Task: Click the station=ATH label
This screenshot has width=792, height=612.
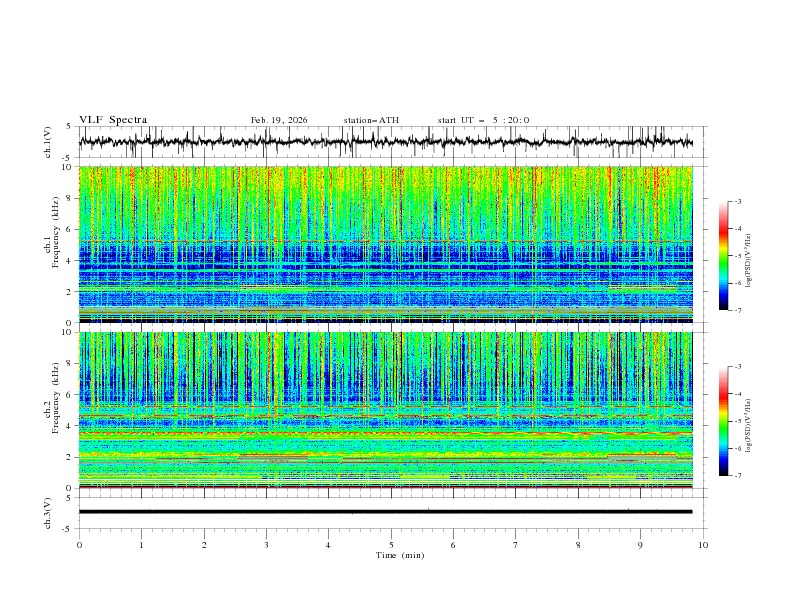Action: [371, 120]
